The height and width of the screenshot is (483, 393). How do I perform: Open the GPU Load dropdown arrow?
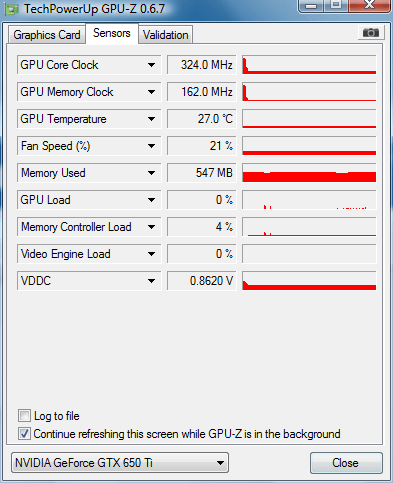tap(151, 200)
